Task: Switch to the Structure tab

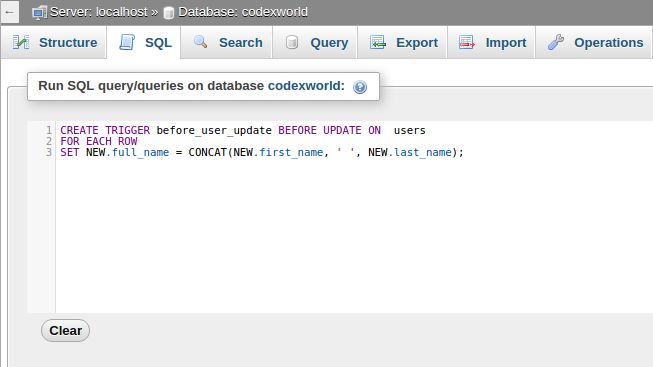Action: tap(54, 42)
